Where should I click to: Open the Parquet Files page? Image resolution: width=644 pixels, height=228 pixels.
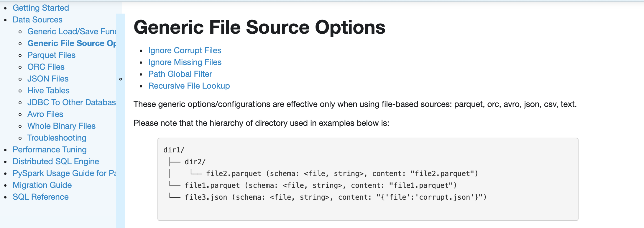(51, 55)
